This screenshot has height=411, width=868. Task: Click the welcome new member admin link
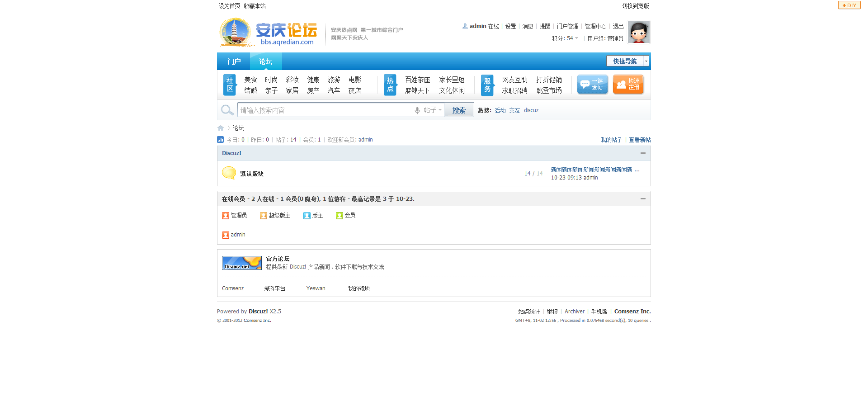tap(366, 140)
